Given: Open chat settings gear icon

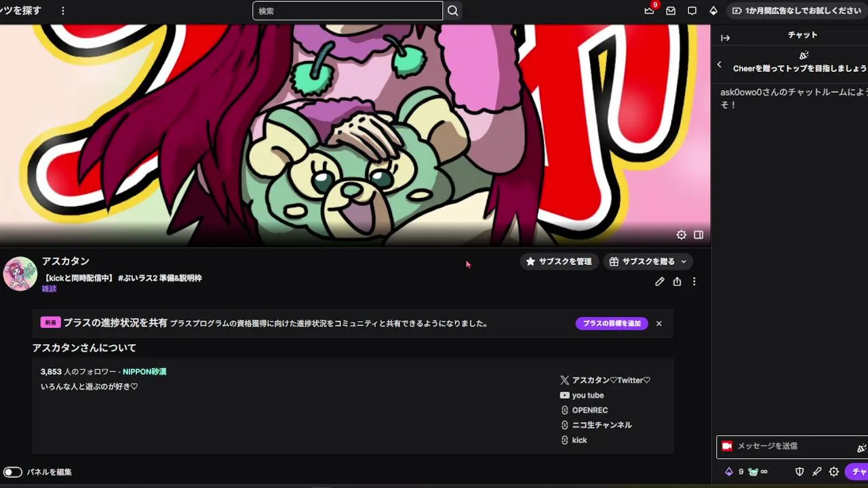Looking at the screenshot, I should 834,472.
